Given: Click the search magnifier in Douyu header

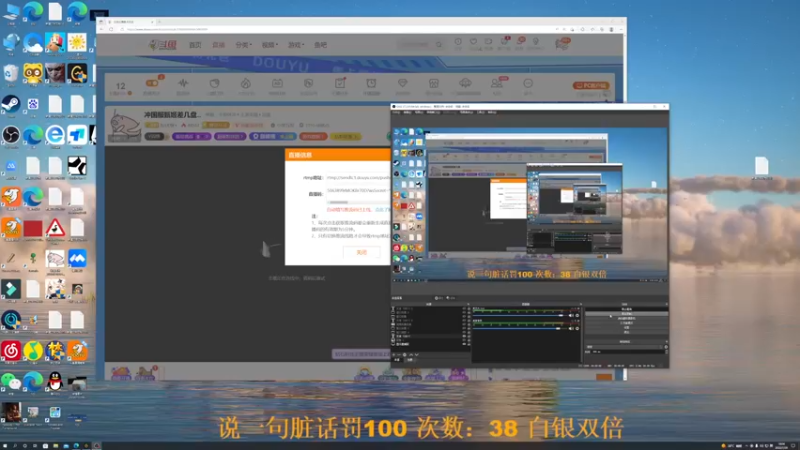Looking at the screenshot, I should point(439,45).
